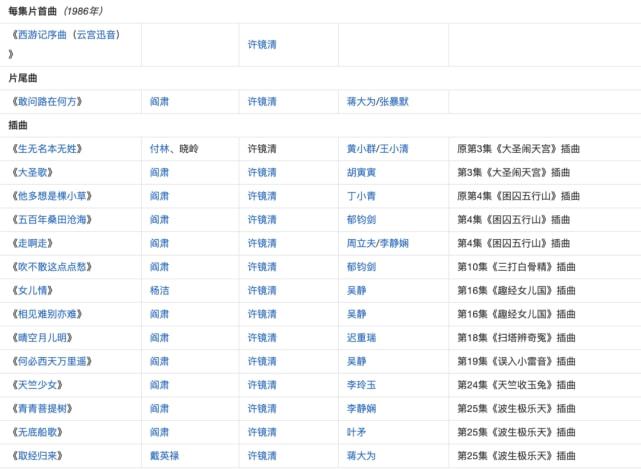
Task: Click singer 迟重瑞 link
Action: point(361,338)
